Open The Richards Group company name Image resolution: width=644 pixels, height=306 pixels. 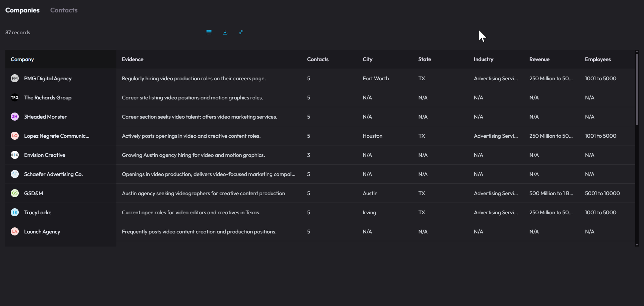point(48,97)
